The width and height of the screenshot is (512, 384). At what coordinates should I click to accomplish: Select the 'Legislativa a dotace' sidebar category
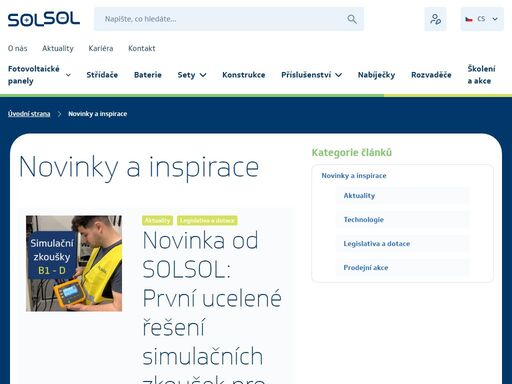pos(402,244)
